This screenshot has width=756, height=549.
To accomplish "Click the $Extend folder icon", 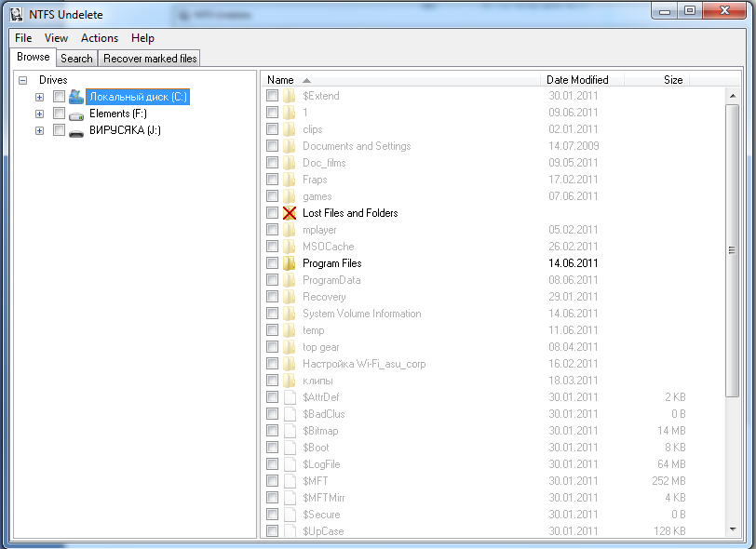I will click(x=290, y=96).
